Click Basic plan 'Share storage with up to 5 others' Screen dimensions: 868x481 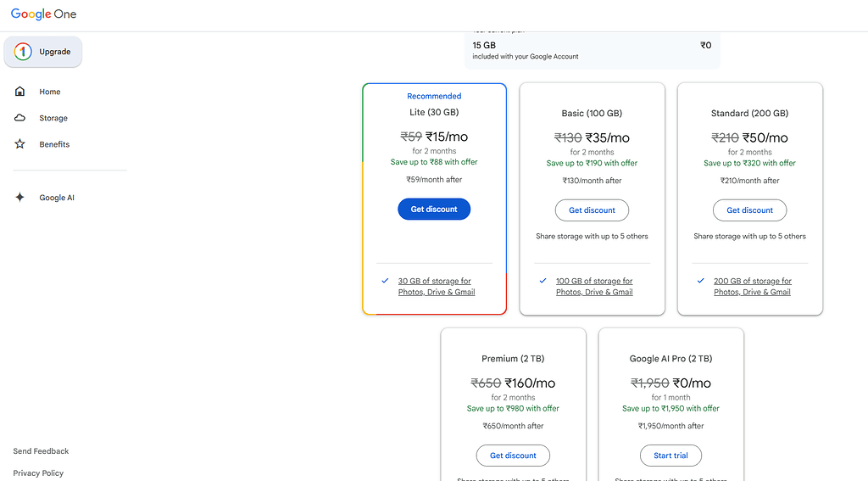pos(592,236)
